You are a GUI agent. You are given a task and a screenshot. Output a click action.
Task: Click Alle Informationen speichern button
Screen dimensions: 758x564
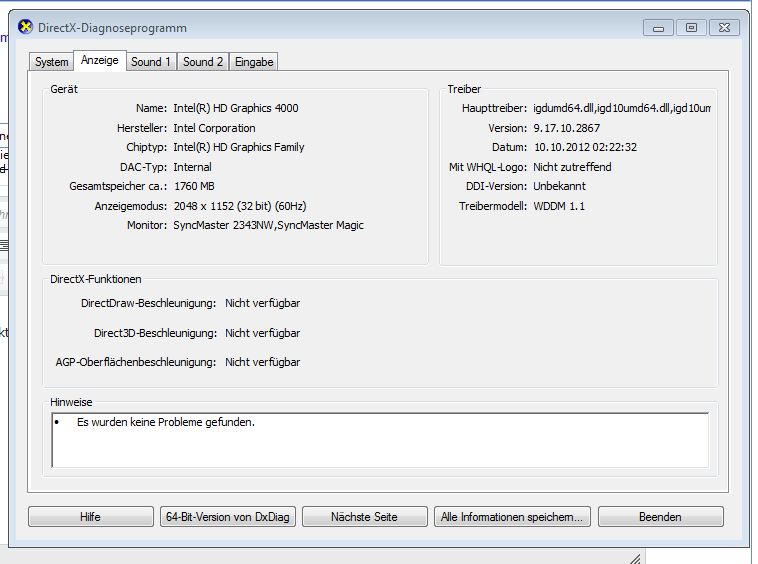512,517
